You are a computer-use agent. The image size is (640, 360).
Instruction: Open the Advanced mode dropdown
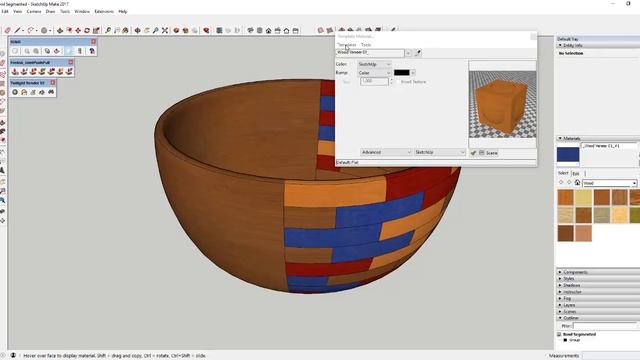click(386, 152)
